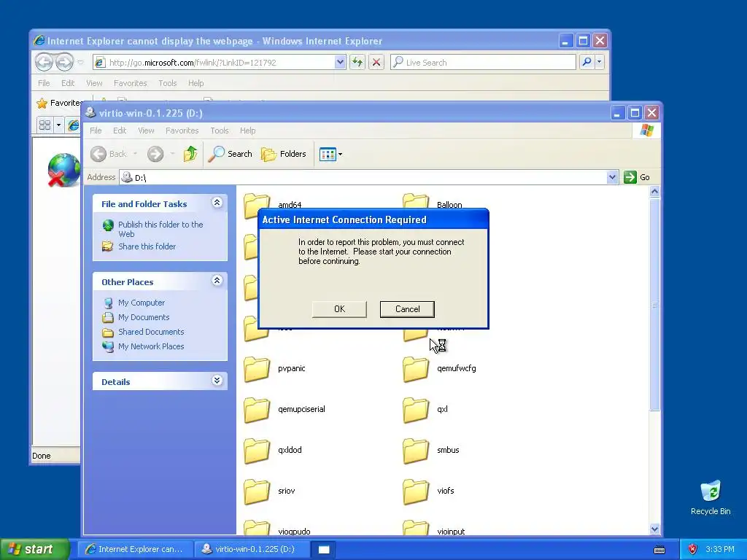
Task: Click Explorer's green Forward arrow button
Action: (x=155, y=154)
